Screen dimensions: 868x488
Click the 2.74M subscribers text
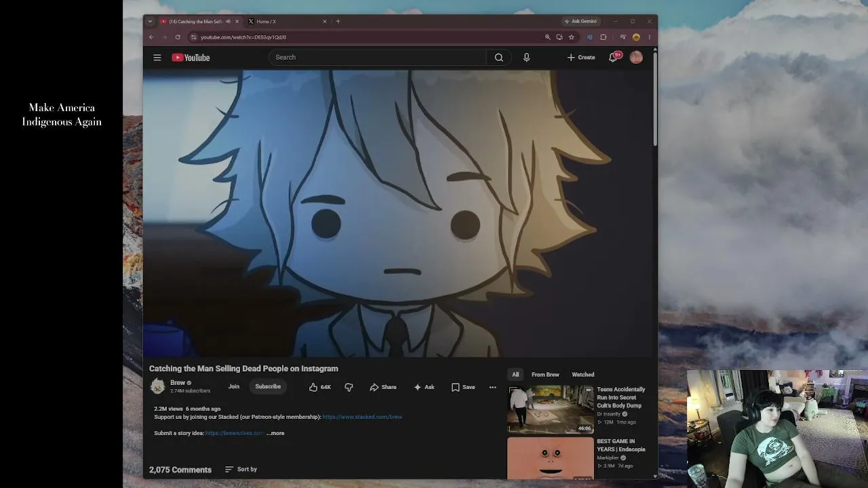(x=190, y=391)
